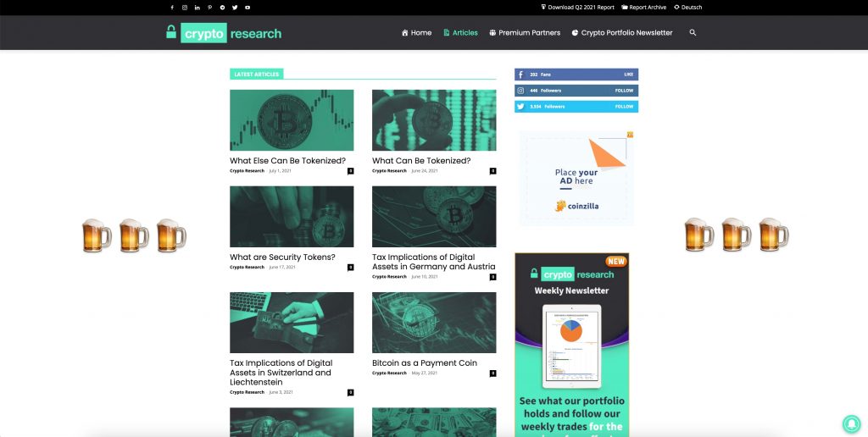Screen dimensions: 868x437
Task: Click thumbnail of Bitcoin as a Payment Coin
Action: point(434,323)
